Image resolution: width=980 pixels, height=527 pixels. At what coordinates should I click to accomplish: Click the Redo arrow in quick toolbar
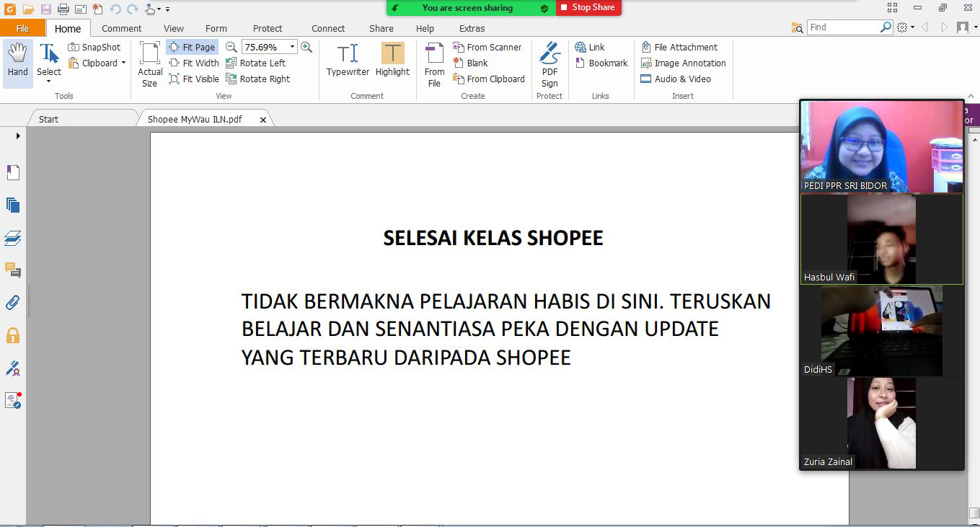[x=132, y=9]
